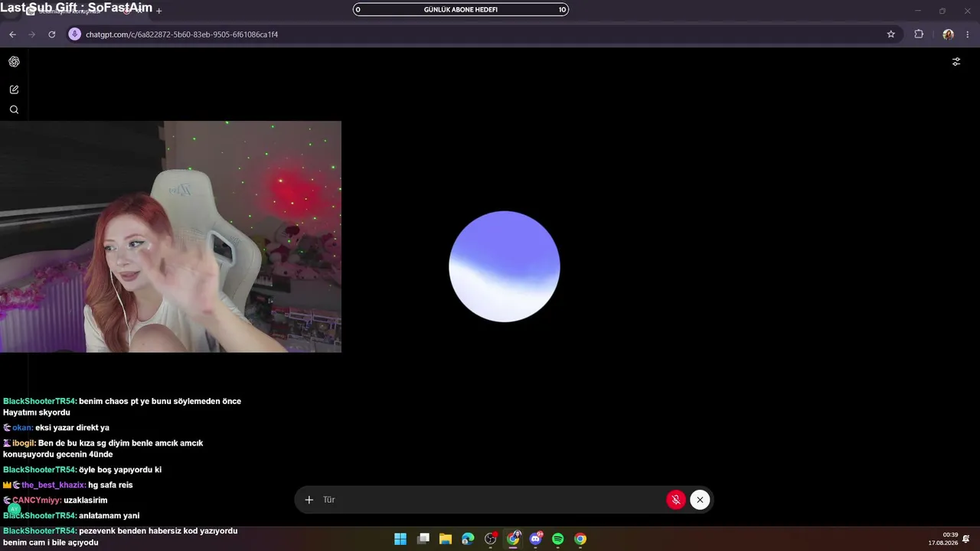The height and width of the screenshot is (551, 980).
Task: Open the browser extensions puzzle icon
Action: pos(919,34)
